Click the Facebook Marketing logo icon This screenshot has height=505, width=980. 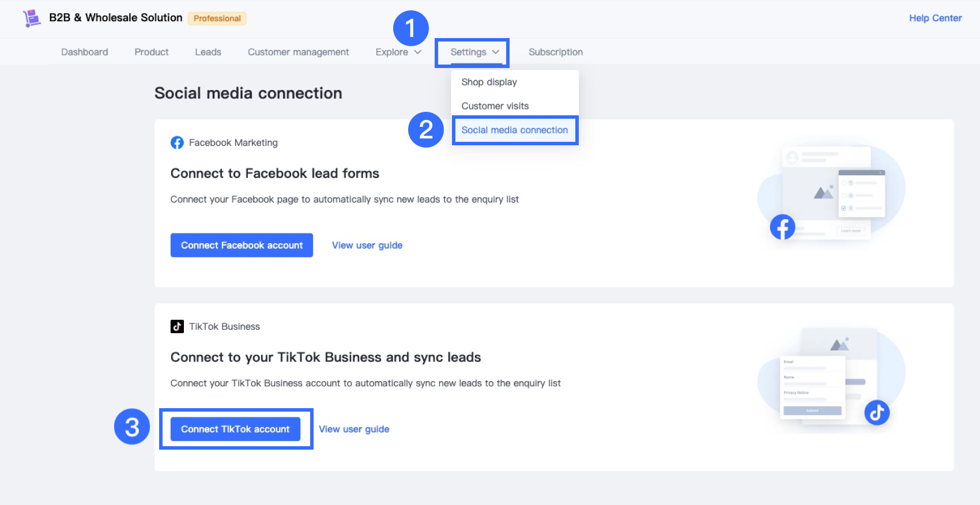click(177, 142)
